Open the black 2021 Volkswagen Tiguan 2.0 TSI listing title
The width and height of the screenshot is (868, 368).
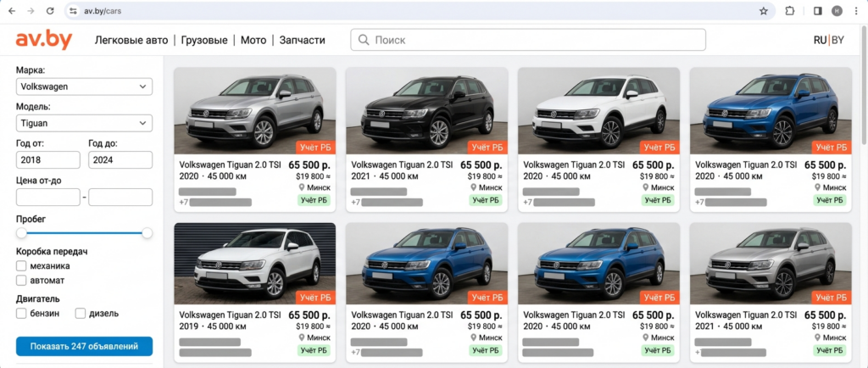click(402, 164)
